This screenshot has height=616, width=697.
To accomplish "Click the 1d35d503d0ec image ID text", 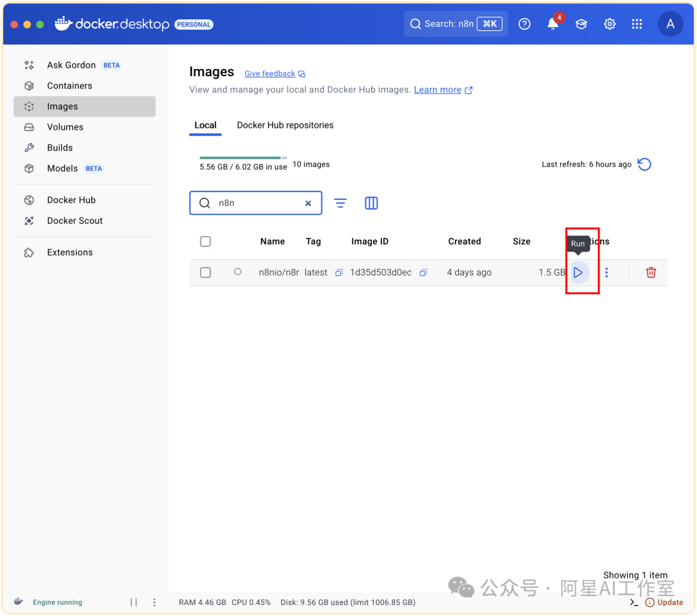I will (381, 272).
